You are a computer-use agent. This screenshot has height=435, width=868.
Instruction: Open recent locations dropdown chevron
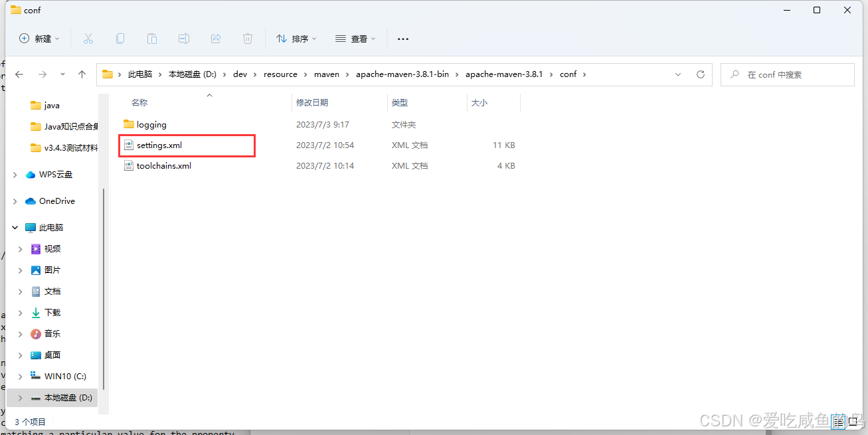[62, 74]
